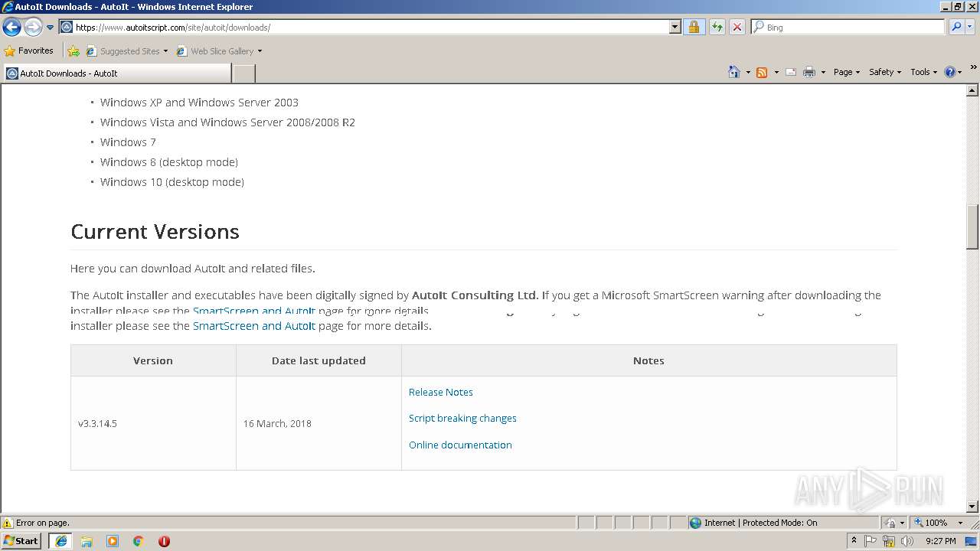
Task: Click the 9:27 PM clock
Action: tap(940, 541)
